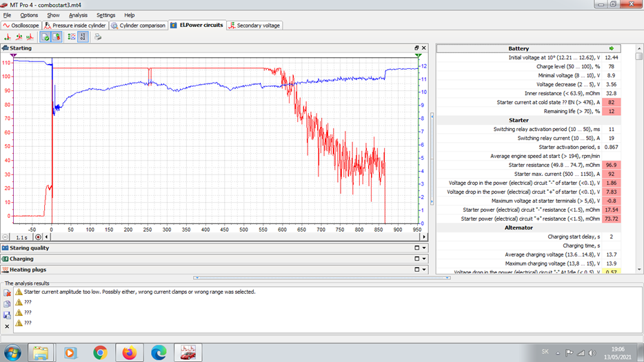Click the green arrow in Battery header
The image size is (644, 362).
coord(611,49)
